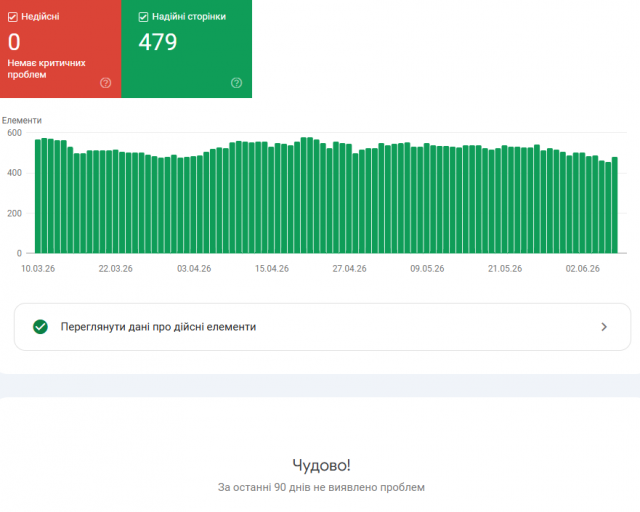Click the 400 value on the y-axis
The image size is (640, 512).
(x=14, y=173)
